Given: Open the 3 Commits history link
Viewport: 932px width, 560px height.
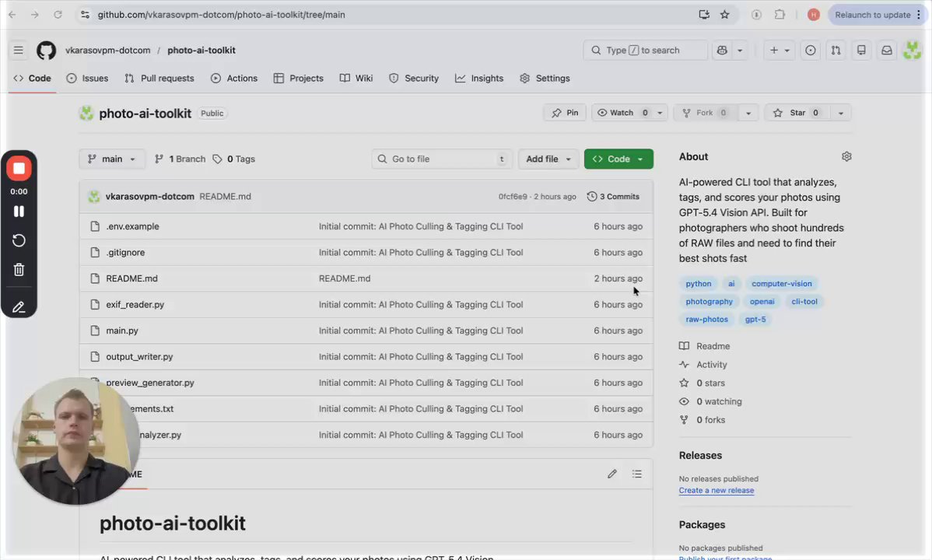Looking at the screenshot, I should (x=613, y=197).
